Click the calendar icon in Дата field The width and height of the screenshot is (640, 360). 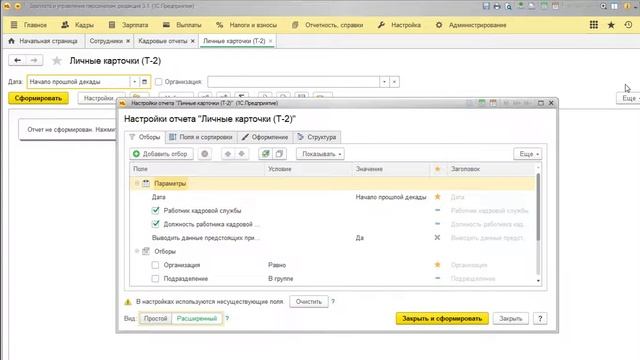pos(144,82)
